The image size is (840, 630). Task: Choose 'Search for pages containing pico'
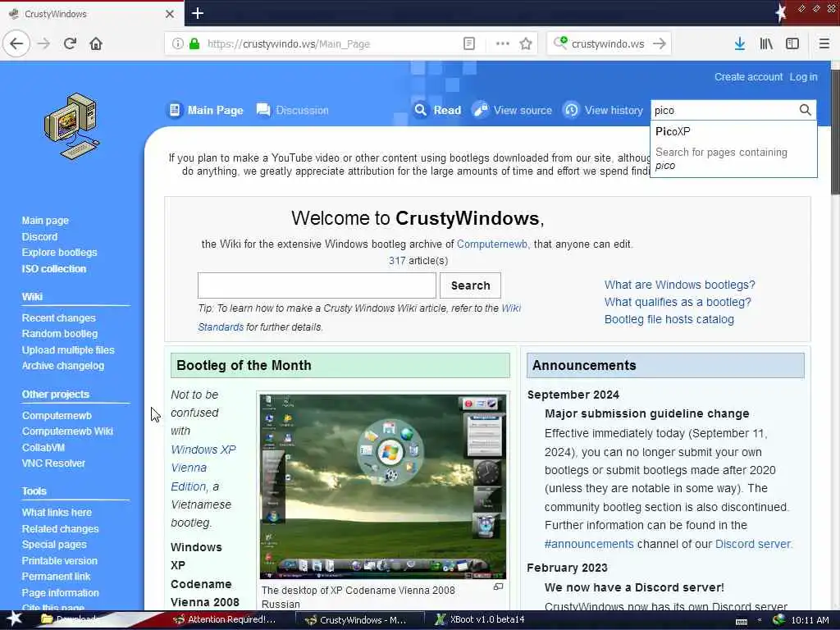click(x=733, y=158)
